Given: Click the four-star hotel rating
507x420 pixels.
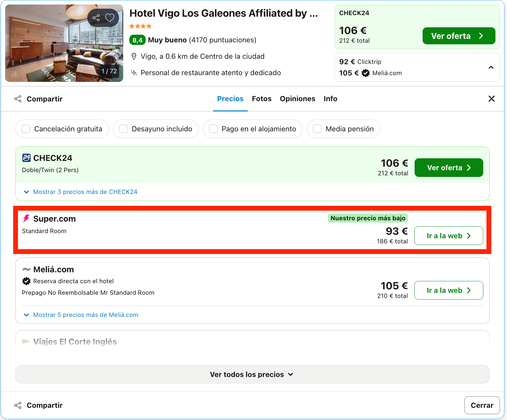Looking at the screenshot, I should (141, 26).
